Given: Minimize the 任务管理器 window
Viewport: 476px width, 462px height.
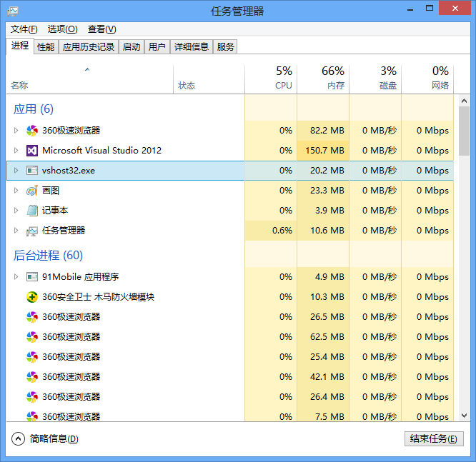Looking at the screenshot, I should [410, 9].
